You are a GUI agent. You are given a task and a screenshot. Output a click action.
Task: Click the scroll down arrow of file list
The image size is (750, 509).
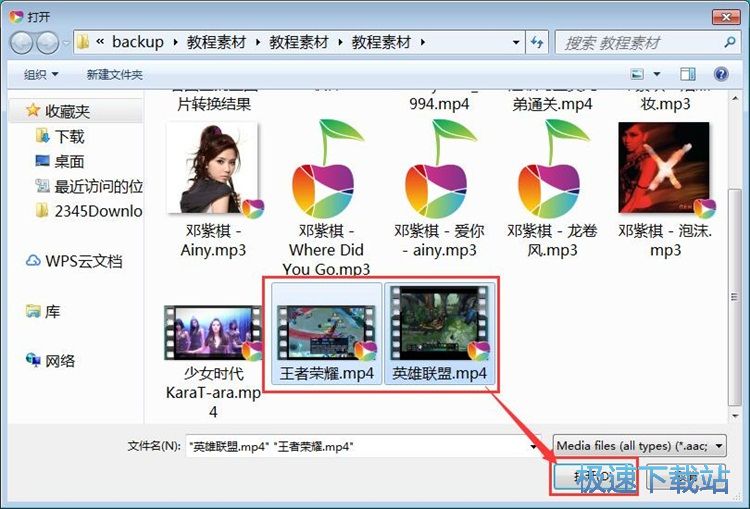tap(735, 416)
